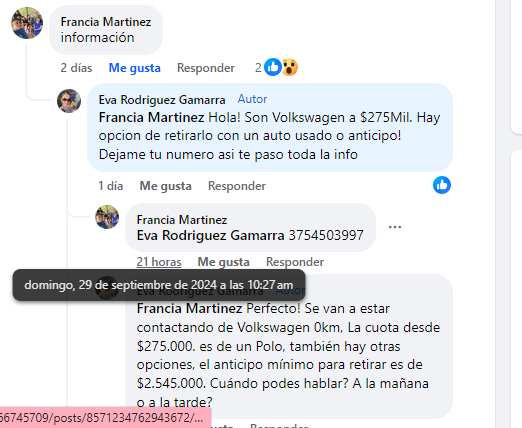Open Francia Martinez's small avatar in the nested reply
The image size is (522, 428).
pos(107,217)
